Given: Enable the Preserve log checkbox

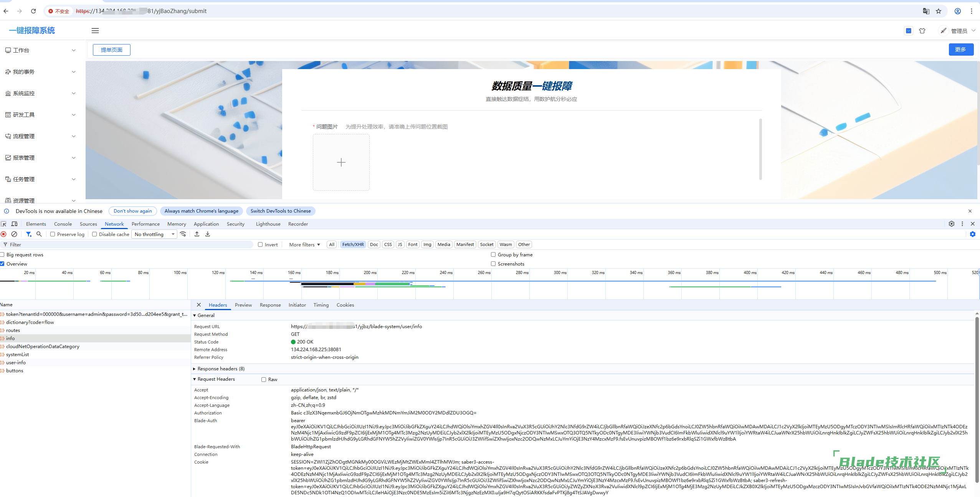Looking at the screenshot, I should pyautogui.click(x=53, y=234).
